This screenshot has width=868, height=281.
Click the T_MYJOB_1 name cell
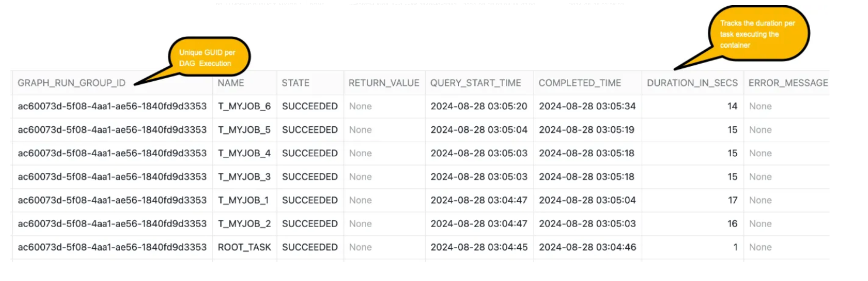click(243, 200)
